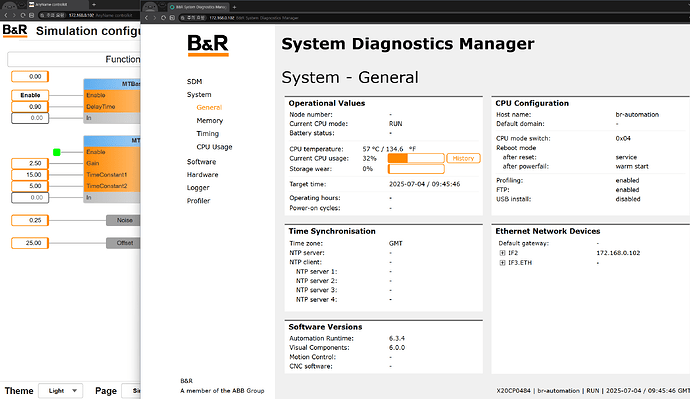The width and height of the screenshot is (690, 399).
Task: Open the Memory page under System
Action: click(x=209, y=121)
